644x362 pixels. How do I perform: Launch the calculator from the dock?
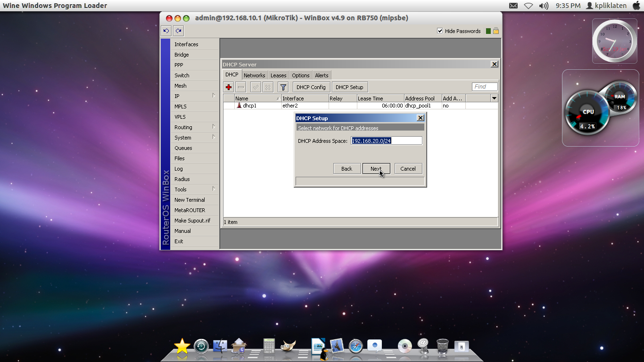[x=269, y=346]
